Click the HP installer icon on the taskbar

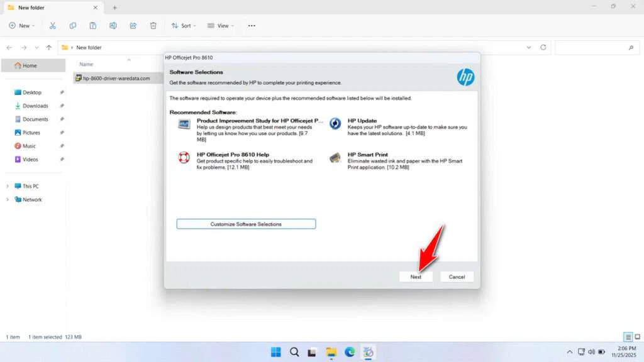(368, 352)
